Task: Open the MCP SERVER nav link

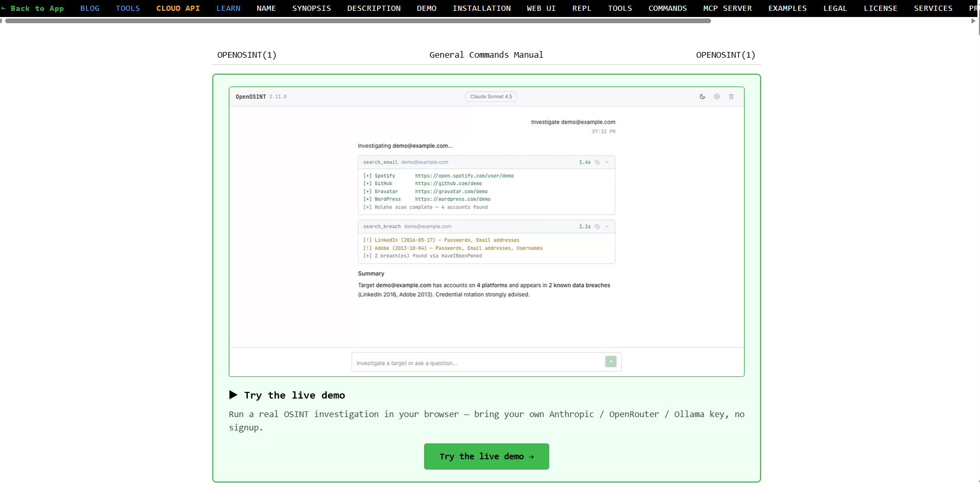Action: tap(728, 8)
